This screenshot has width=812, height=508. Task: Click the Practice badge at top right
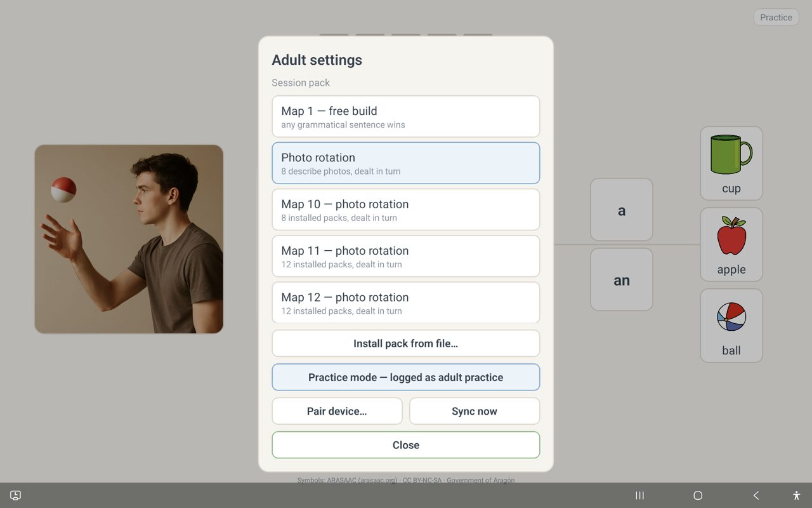click(776, 17)
